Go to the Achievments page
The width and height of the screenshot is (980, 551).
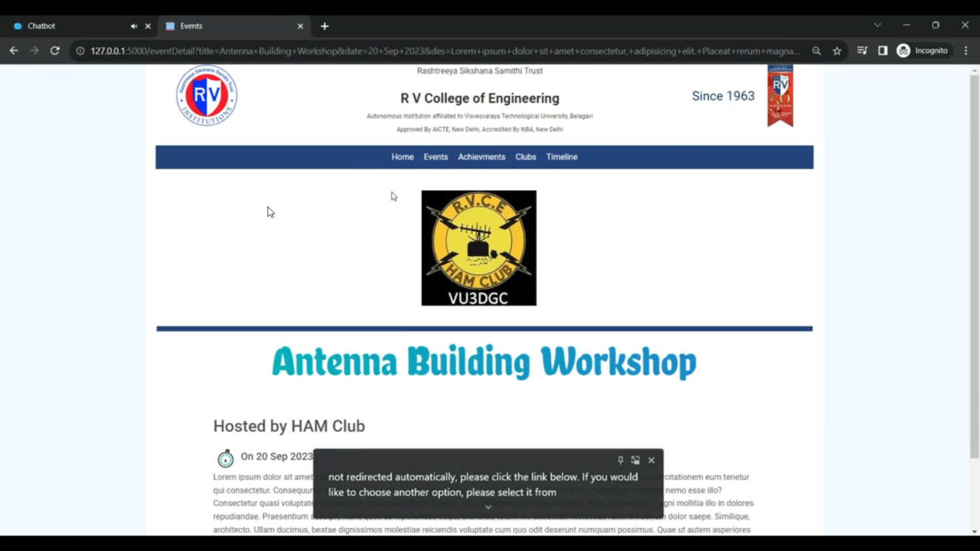pos(482,157)
